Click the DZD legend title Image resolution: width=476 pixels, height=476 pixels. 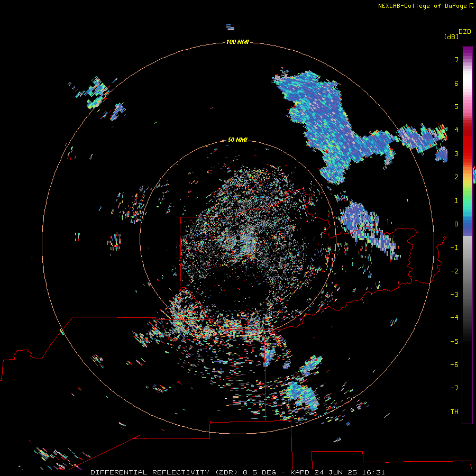click(465, 32)
